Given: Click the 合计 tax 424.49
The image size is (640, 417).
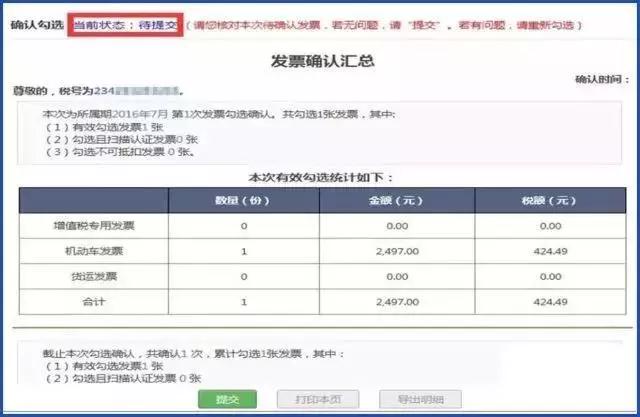Looking at the screenshot, I should click(551, 302).
